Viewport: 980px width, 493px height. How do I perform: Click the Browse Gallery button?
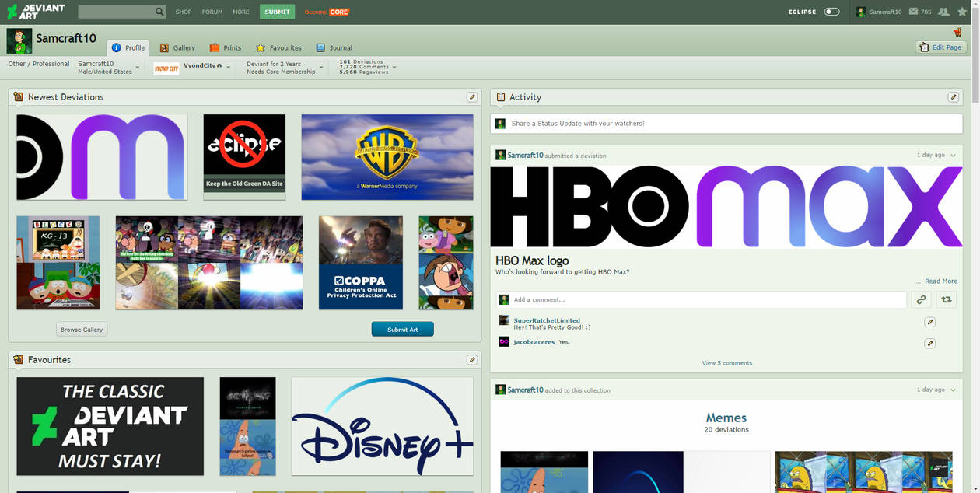point(82,330)
